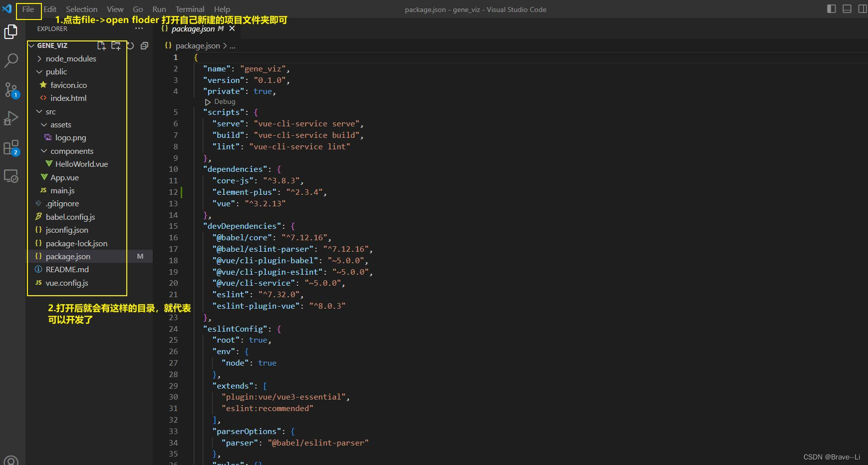Screen dimensions: 868x465
Task: Expand the node_modules folder
Action: pyautogui.click(x=71, y=59)
